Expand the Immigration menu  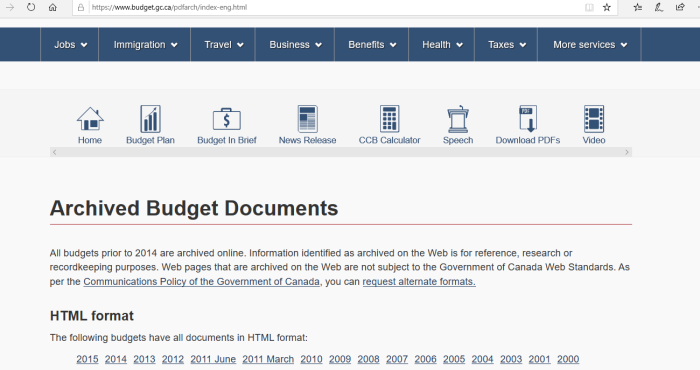pos(145,45)
